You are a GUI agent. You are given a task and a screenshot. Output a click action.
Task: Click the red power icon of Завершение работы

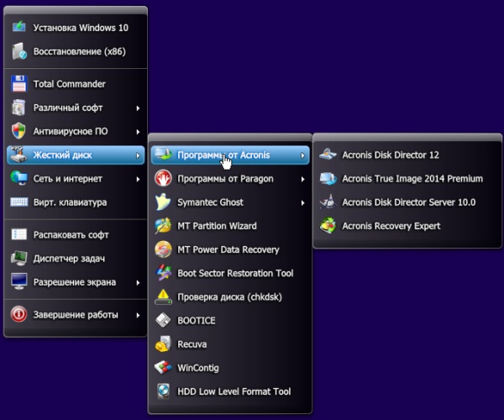(x=19, y=314)
